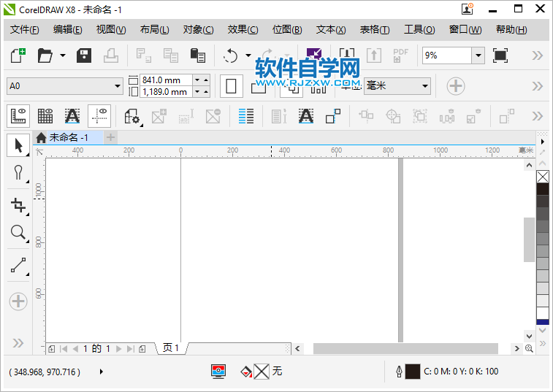Expand the undo history dropdown arrow

248,55
